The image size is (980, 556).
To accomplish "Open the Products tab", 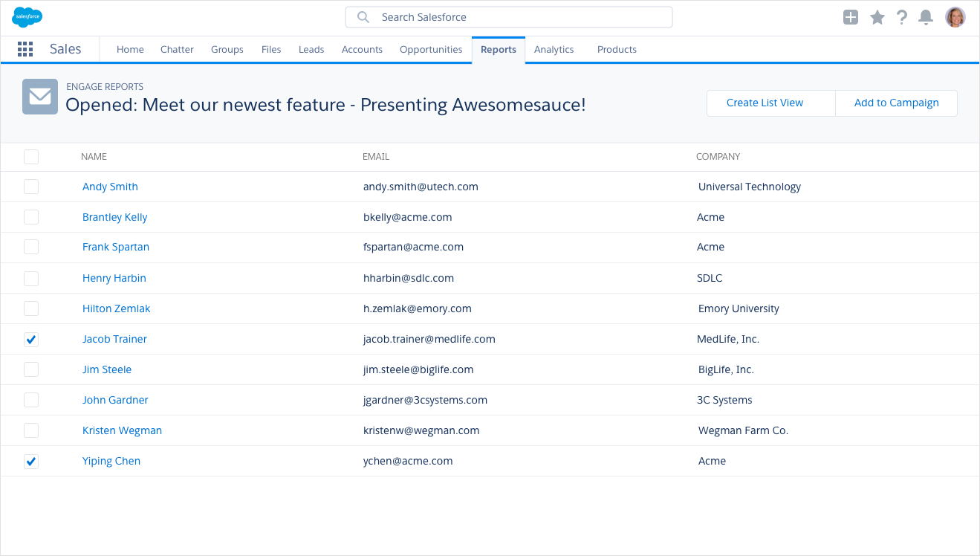I will pos(617,50).
